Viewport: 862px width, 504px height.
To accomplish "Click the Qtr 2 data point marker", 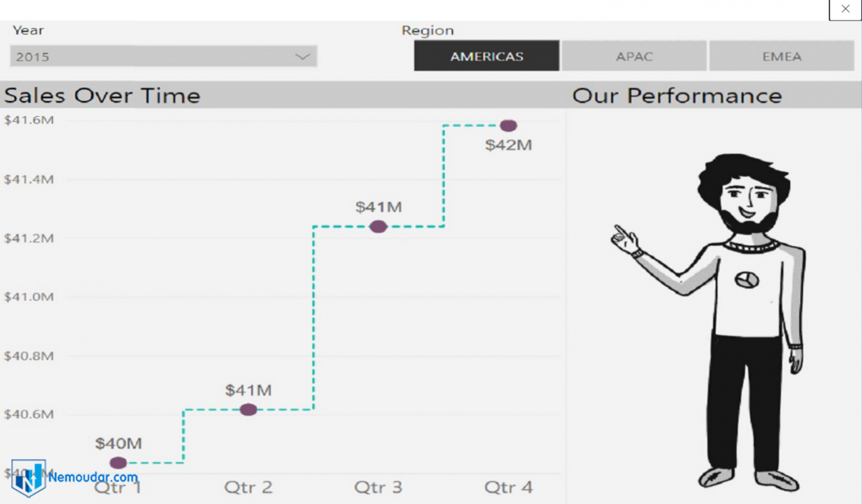I will (x=249, y=410).
